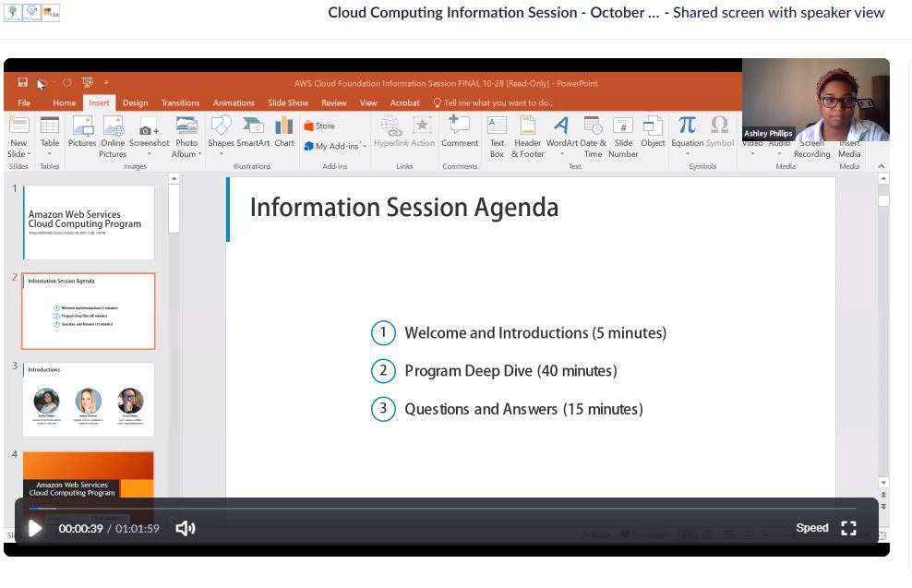The image size is (912, 588).
Task: Switch to the Slide Show tab
Action: click(x=288, y=103)
